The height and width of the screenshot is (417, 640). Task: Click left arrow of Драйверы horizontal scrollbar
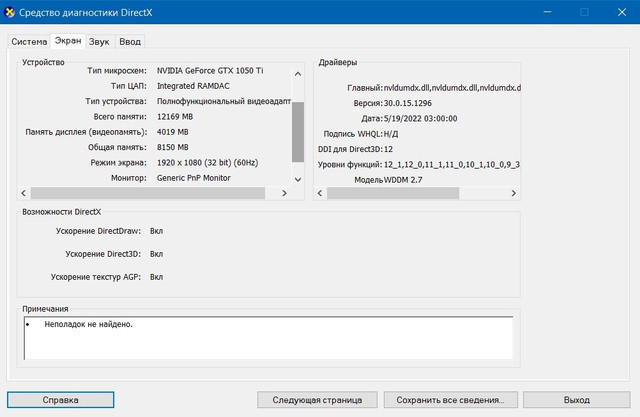[x=320, y=193]
